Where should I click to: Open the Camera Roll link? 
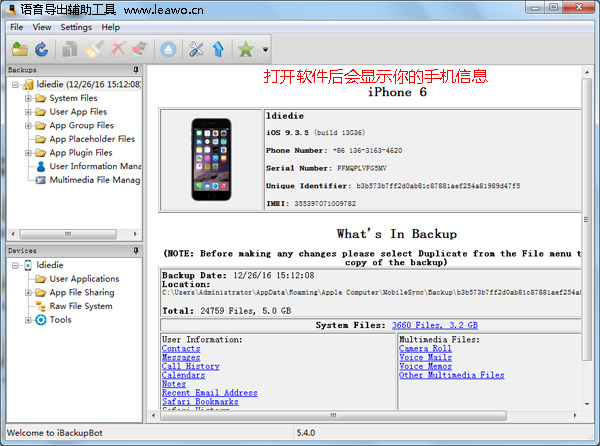425,348
